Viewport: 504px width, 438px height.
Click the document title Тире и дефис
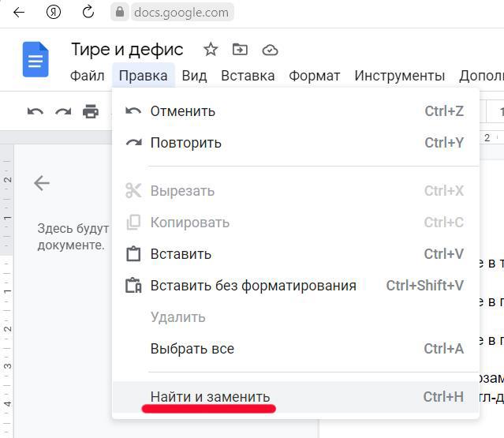(127, 50)
